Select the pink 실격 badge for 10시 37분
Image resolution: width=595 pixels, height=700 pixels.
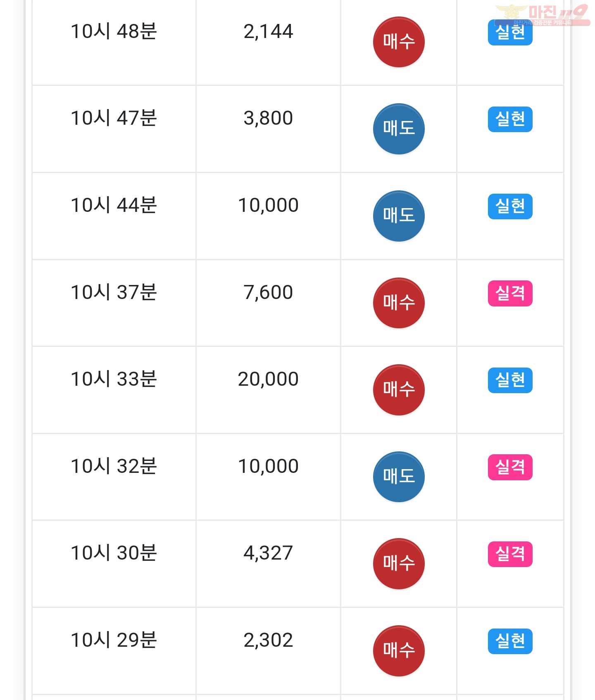coord(510,293)
